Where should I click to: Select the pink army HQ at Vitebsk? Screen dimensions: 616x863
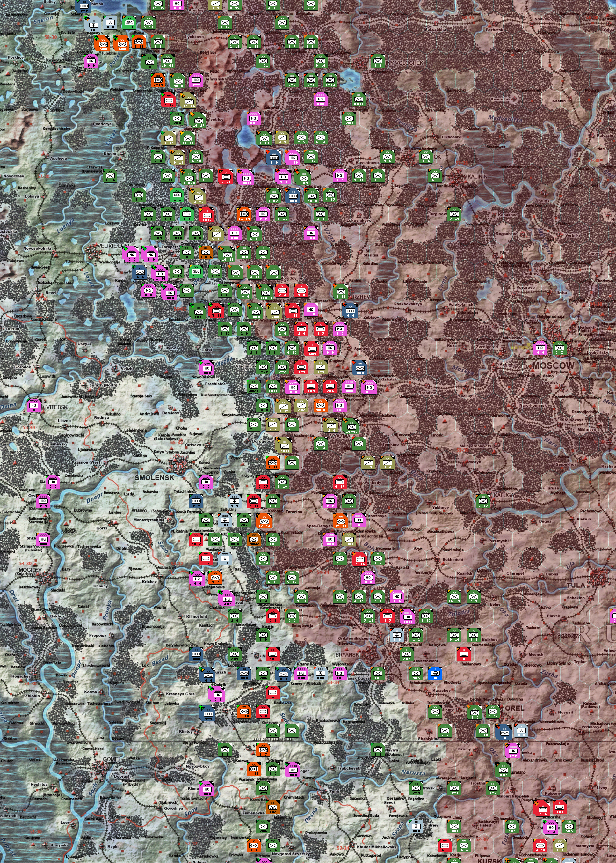[34, 405]
